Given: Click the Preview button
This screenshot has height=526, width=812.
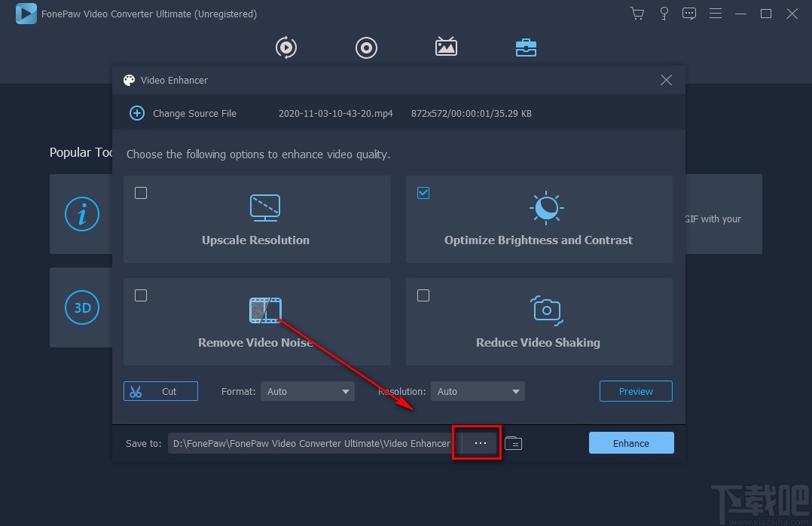Looking at the screenshot, I should point(636,391).
